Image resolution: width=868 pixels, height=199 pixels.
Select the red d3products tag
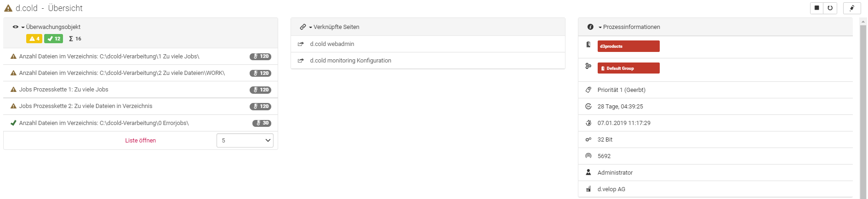(x=628, y=46)
